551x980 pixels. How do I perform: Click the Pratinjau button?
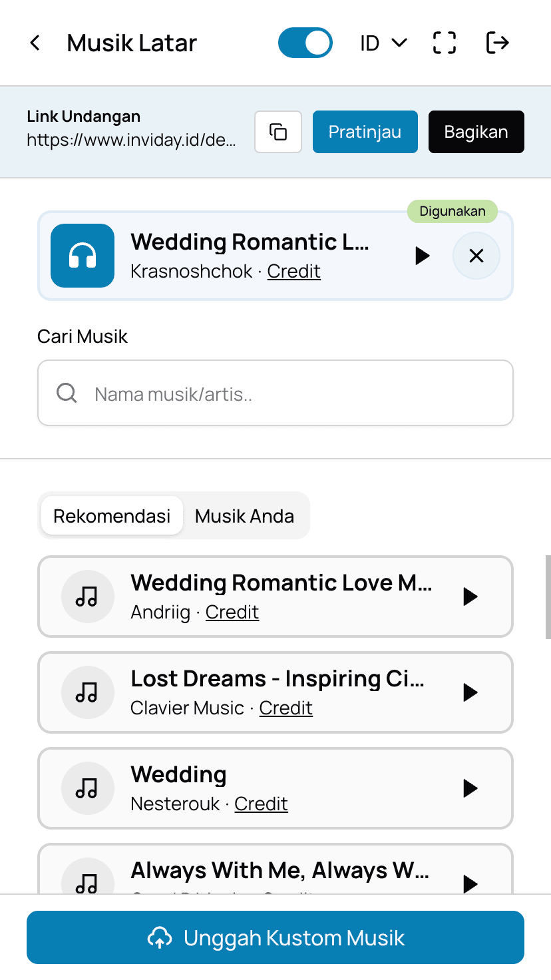pos(365,132)
